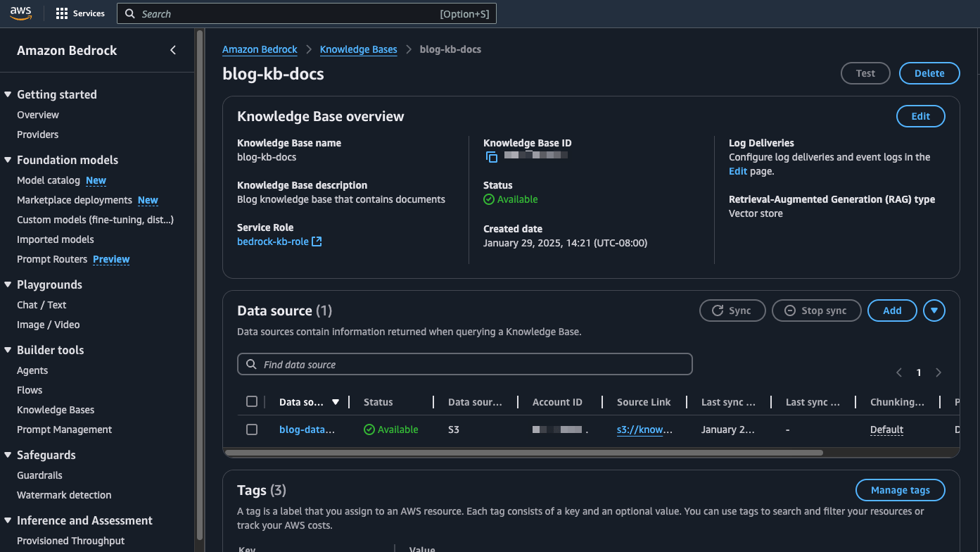Open Chat / Text playground
980x552 pixels.
(42, 305)
